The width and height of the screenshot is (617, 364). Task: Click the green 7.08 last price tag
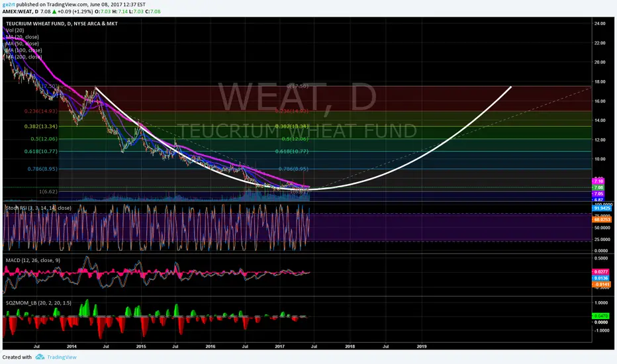(598, 188)
